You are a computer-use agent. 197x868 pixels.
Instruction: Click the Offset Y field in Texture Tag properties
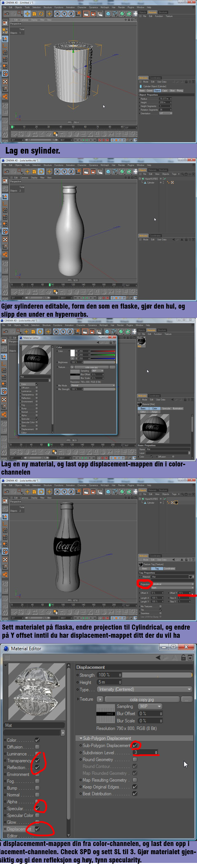185,593
